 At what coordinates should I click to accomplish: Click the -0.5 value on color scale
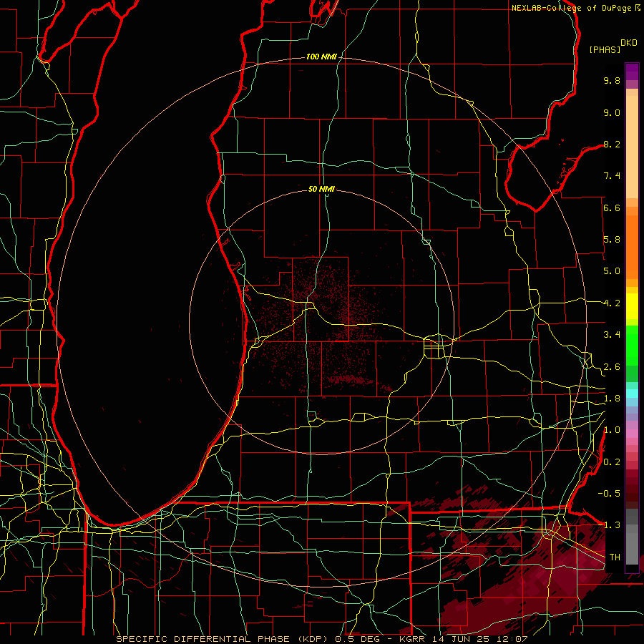[609, 494]
